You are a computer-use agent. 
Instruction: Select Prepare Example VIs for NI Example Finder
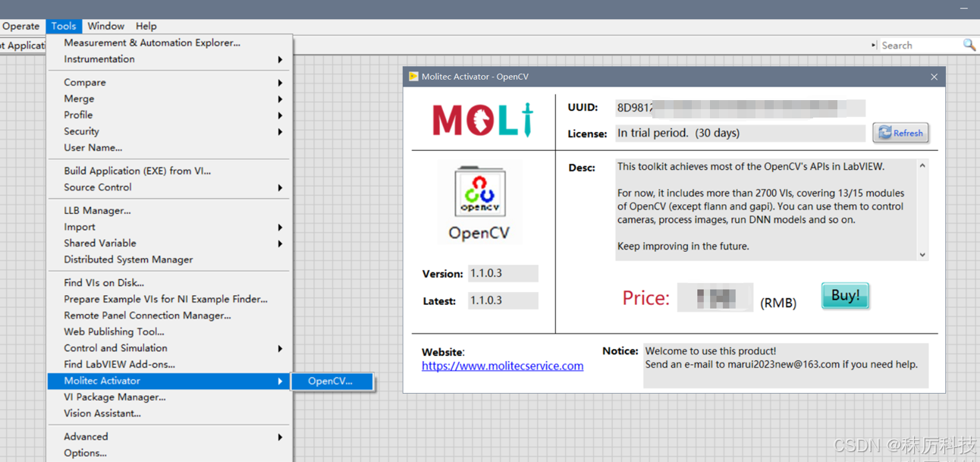[169, 299]
